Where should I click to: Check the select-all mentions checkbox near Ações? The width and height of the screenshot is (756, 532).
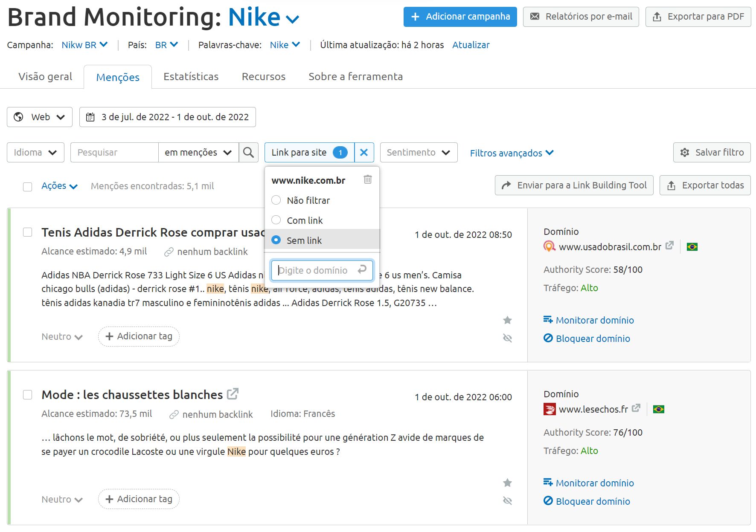(28, 187)
